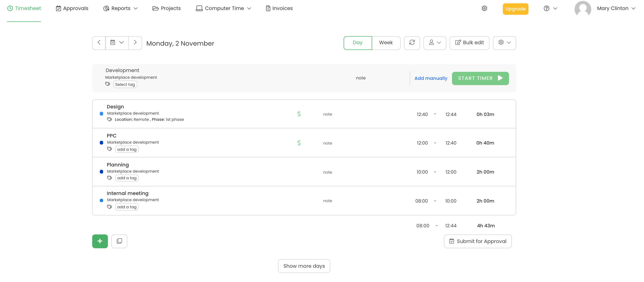This screenshot has height=282, width=644.
Task: Click the START TIMER play button
Action: 500,78
